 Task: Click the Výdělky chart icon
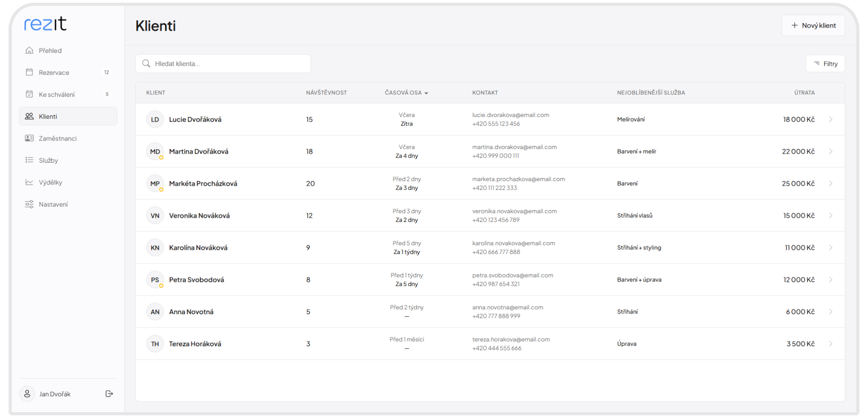(29, 182)
